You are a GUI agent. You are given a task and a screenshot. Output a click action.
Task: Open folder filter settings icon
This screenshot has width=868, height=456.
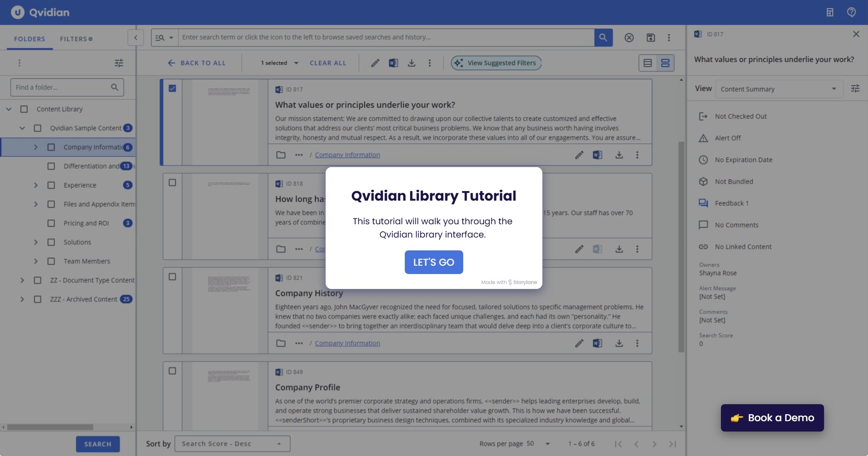[119, 63]
